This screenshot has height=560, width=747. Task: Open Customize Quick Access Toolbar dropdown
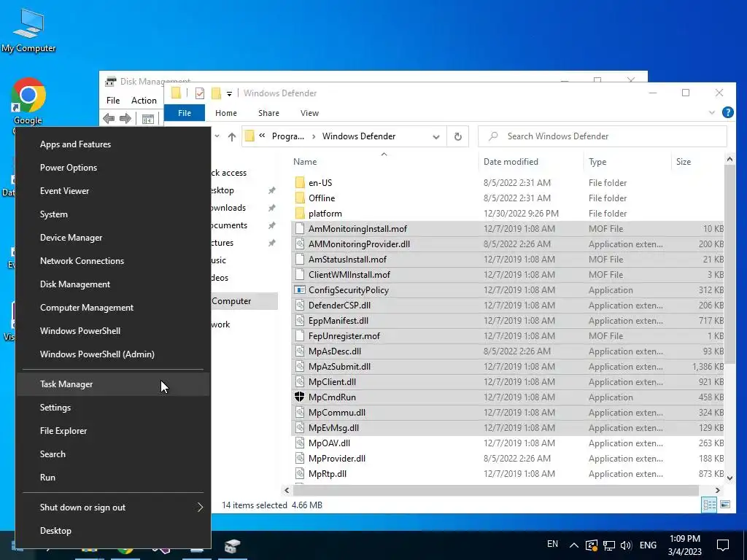pyautogui.click(x=229, y=94)
